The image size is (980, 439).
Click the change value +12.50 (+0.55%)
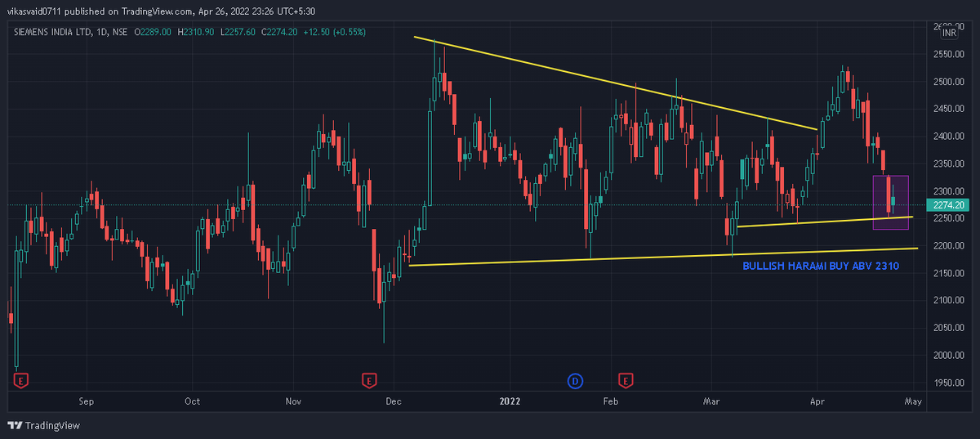(334, 32)
